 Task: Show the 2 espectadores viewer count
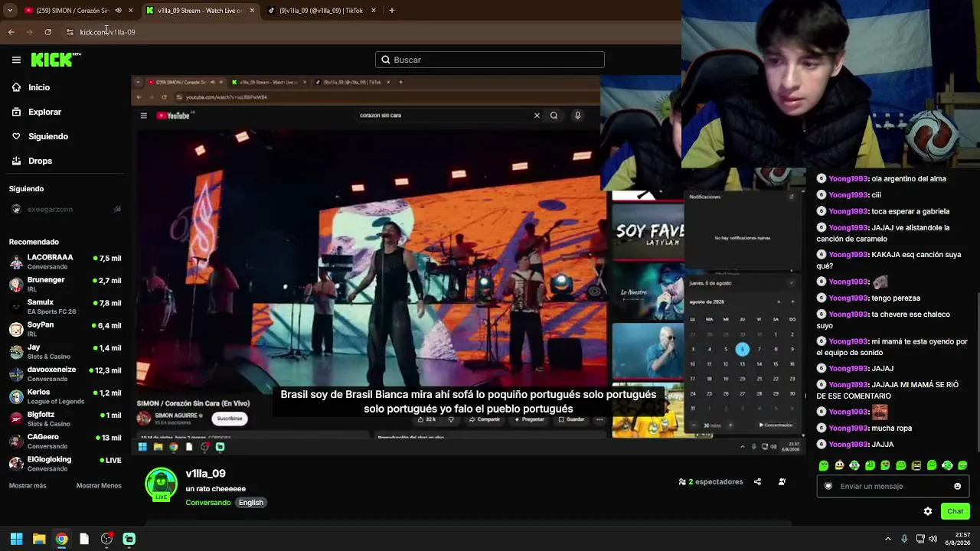[710, 482]
